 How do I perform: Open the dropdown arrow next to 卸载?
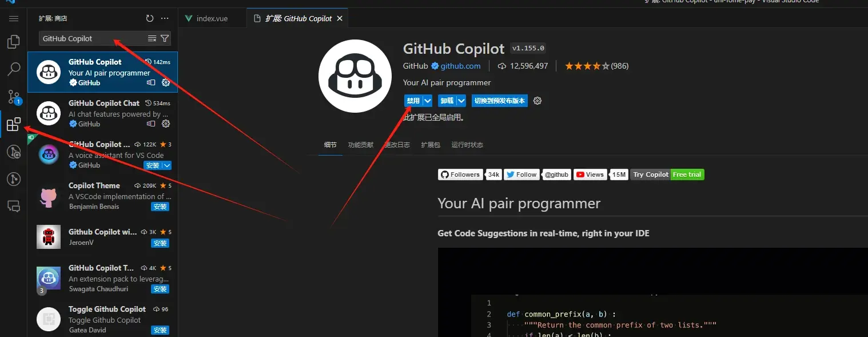(x=461, y=101)
